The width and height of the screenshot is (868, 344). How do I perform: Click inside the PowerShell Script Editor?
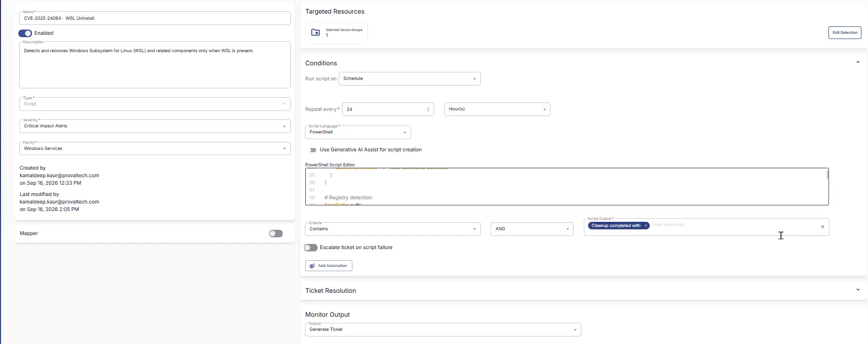(x=566, y=187)
